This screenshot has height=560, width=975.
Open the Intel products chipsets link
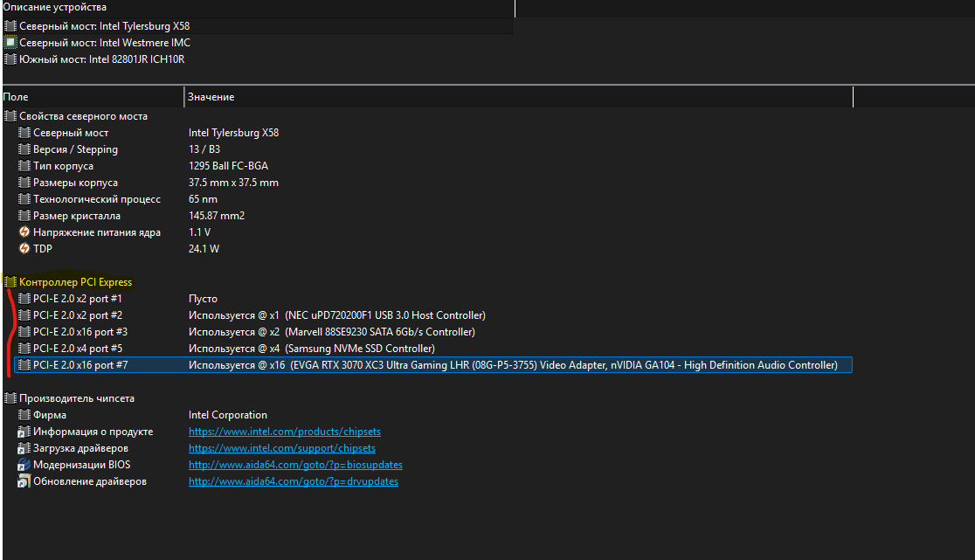click(284, 432)
